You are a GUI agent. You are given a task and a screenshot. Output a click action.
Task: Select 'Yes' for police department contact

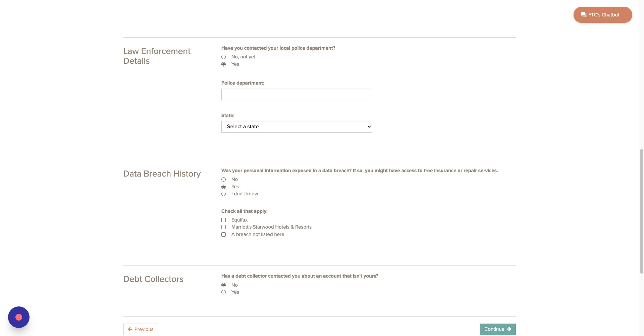pos(224,64)
